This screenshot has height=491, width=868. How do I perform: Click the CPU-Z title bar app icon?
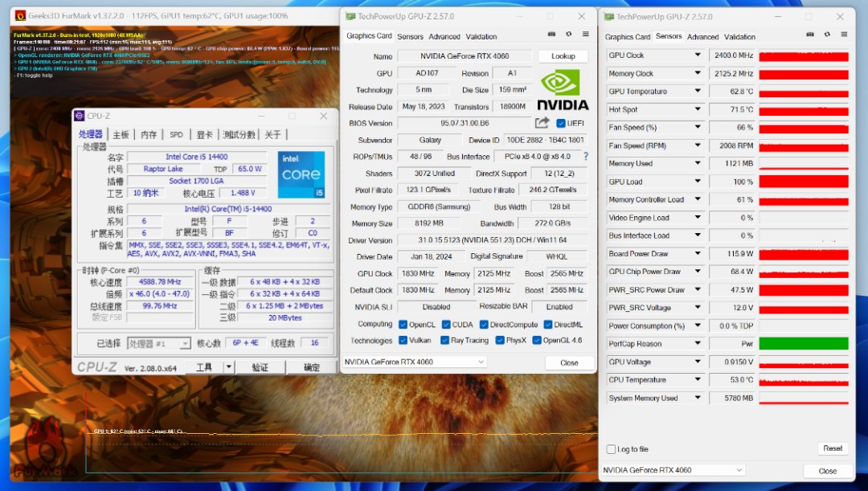[x=79, y=116]
